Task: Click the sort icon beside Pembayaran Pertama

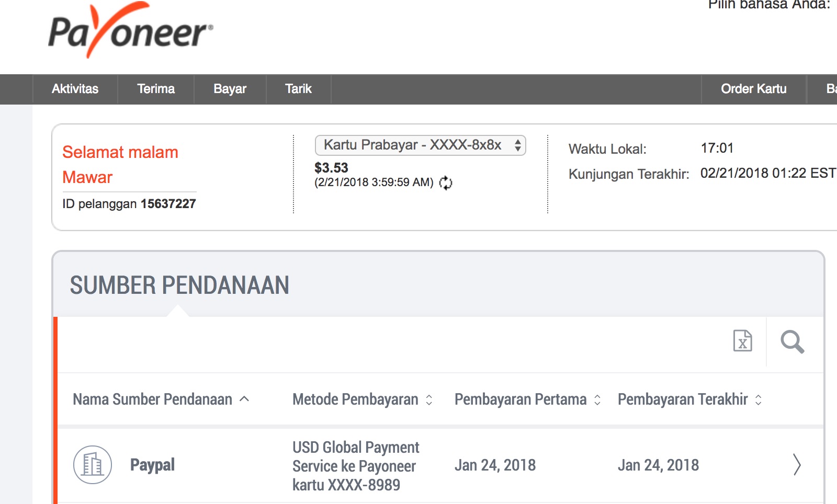Action: (x=597, y=399)
